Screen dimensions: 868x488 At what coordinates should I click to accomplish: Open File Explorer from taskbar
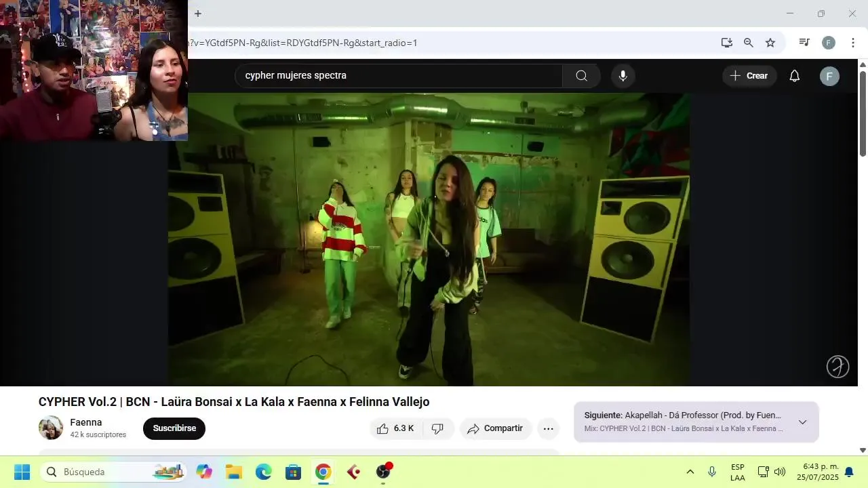pos(234,472)
